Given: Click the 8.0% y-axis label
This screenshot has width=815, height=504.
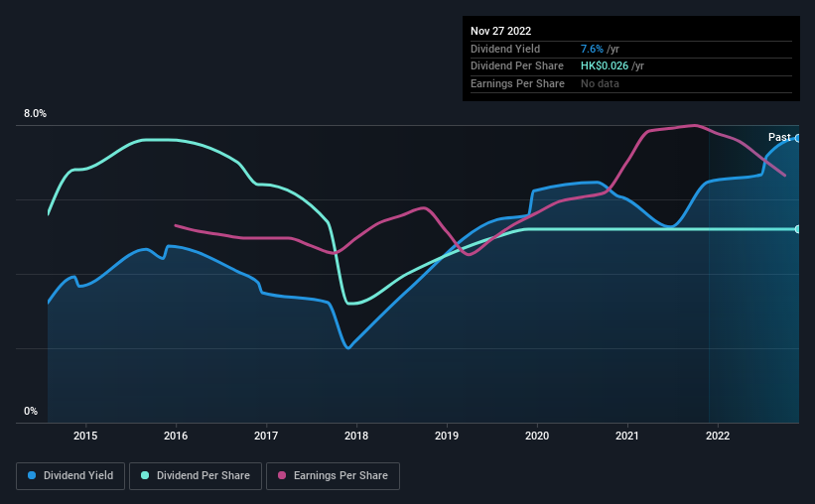Looking at the screenshot, I should coord(35,114).
